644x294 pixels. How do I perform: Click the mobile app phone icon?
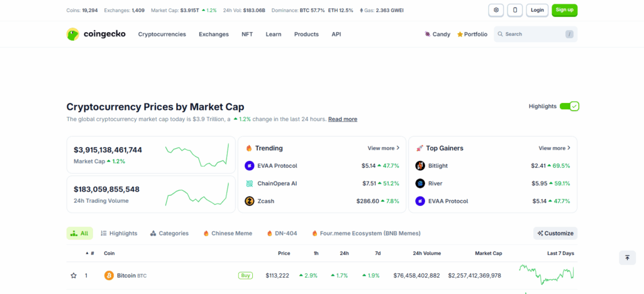coord(516,10)
